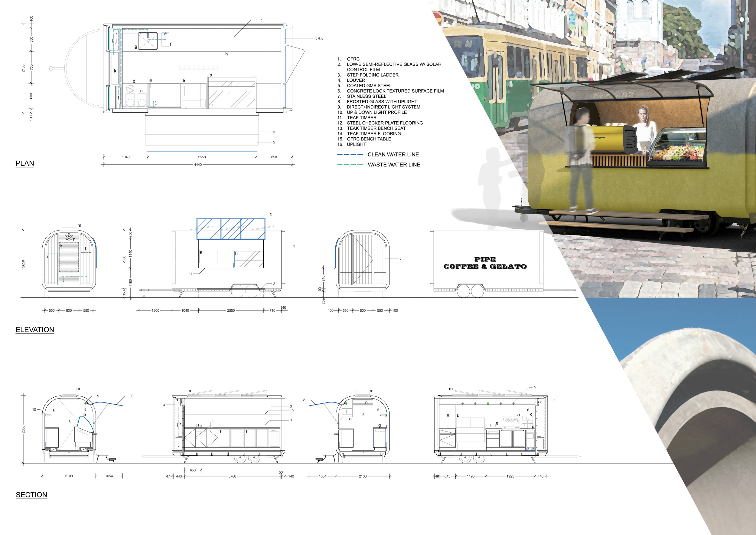
Task: Click the UPLIGHT legend entry number 16
Action: (356, 144)
